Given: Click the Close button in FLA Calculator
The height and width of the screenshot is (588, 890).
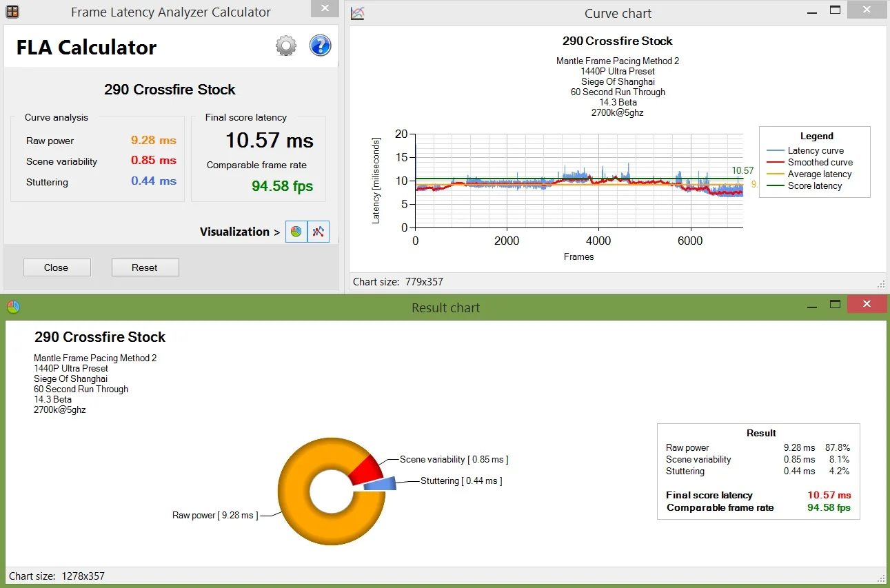Looking at the screenshot, I should (x=57, y=267).
